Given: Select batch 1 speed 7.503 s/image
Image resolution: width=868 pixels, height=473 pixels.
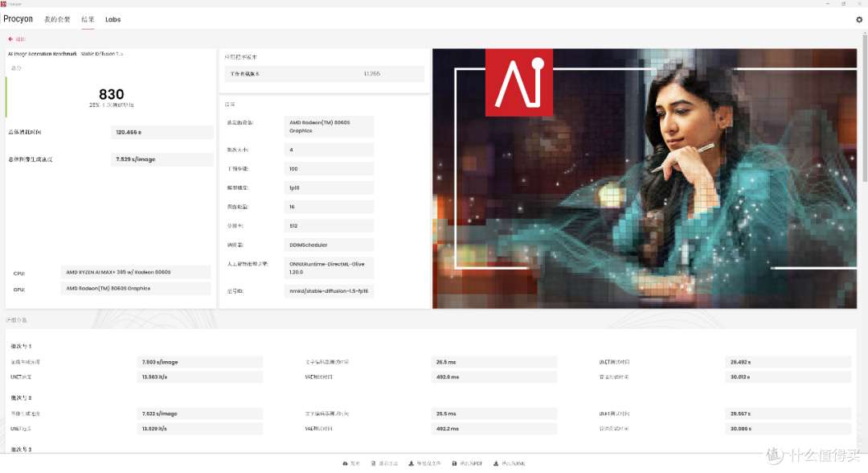Looking at the screenshot, I should [199, 362].
